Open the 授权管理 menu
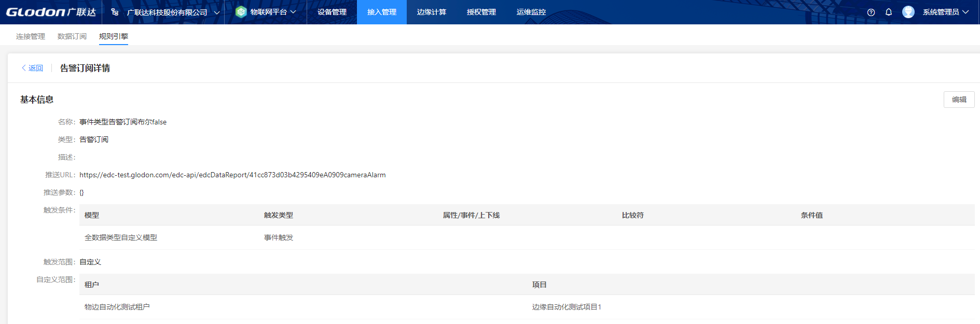 point(481,12)
